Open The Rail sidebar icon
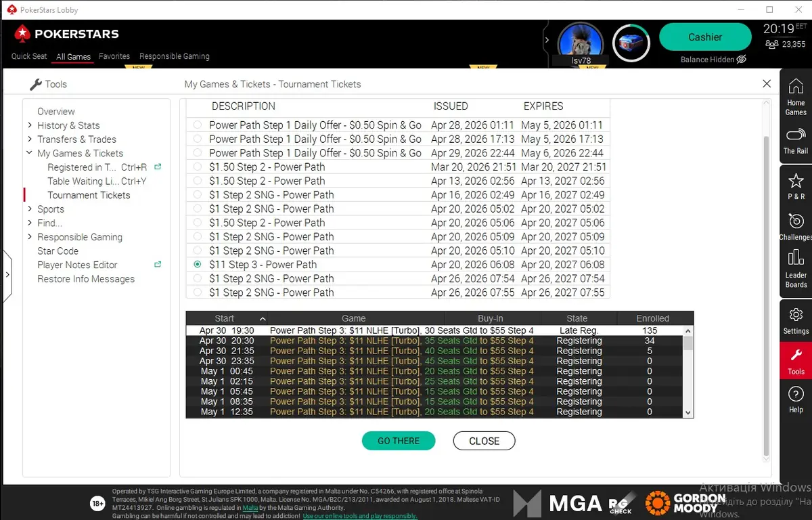 click(796, 140)
